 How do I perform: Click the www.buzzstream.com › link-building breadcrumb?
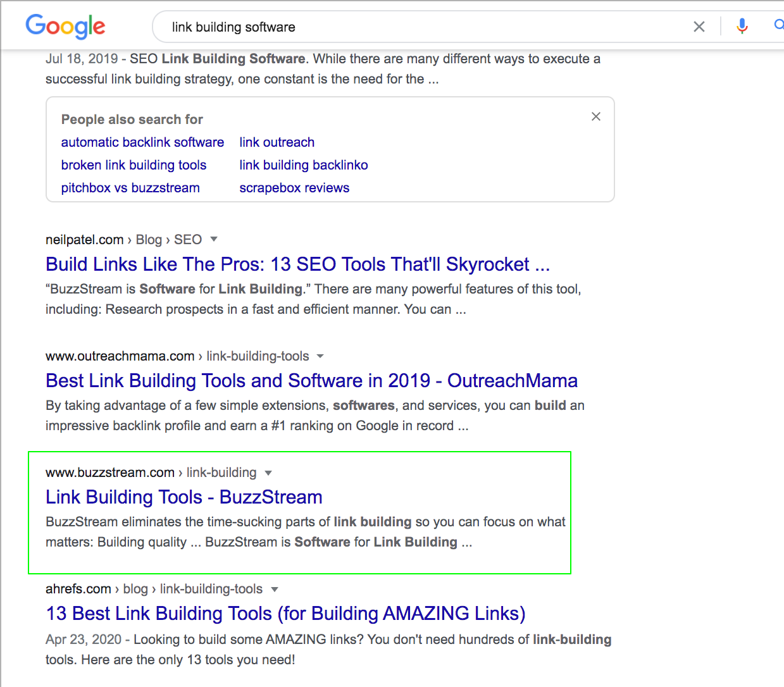151,473
